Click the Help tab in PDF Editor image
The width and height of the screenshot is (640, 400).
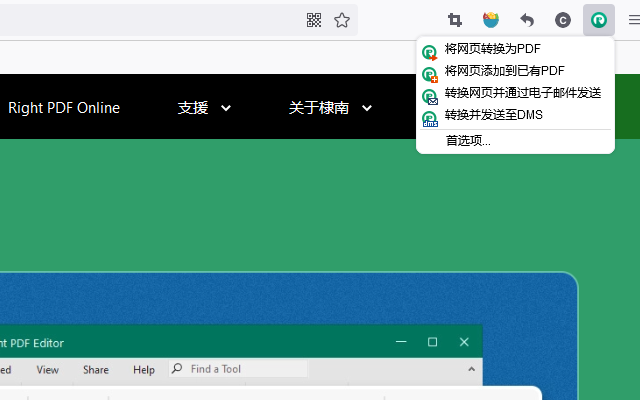(x=144, y=370)
